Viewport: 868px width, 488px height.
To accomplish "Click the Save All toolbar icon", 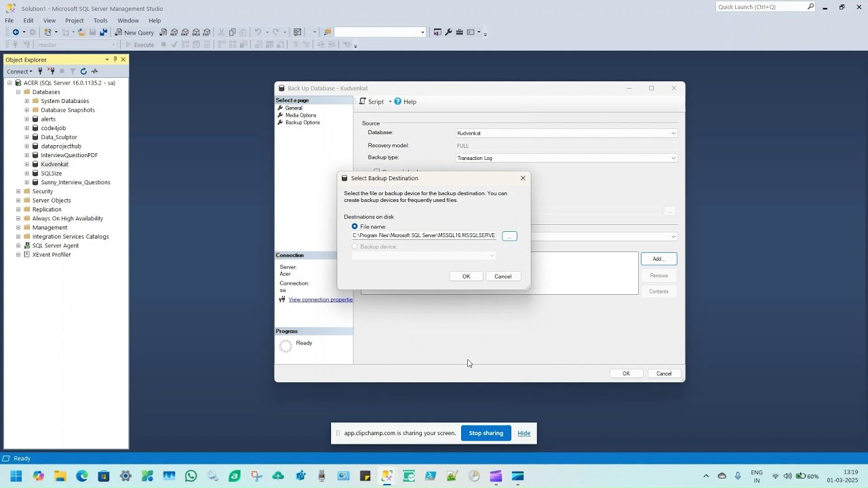I will tap(104, 33).
